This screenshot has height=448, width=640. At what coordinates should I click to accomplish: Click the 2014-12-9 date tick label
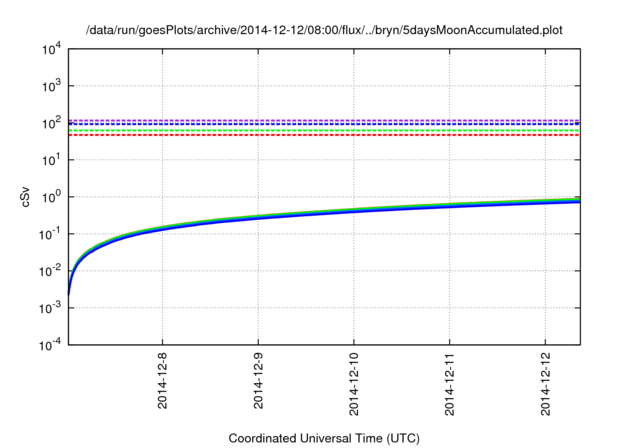pyautogui.click(x=258, y=380)
